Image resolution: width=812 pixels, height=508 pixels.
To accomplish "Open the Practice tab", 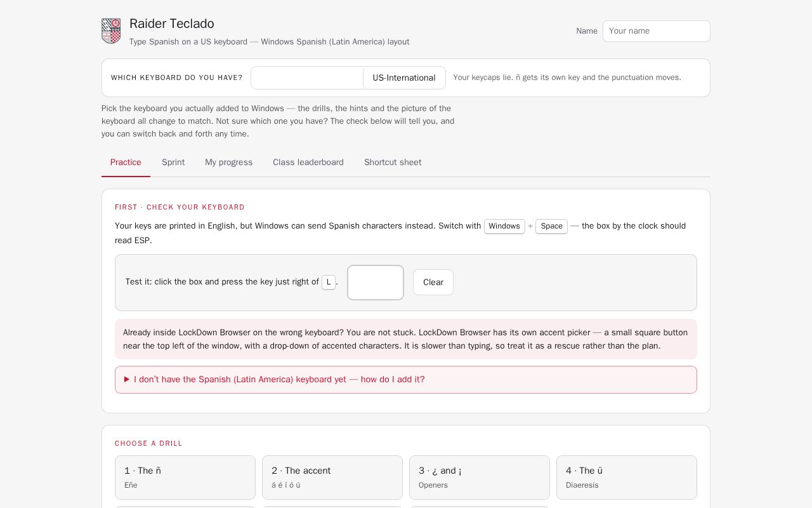I will [126, 163].
